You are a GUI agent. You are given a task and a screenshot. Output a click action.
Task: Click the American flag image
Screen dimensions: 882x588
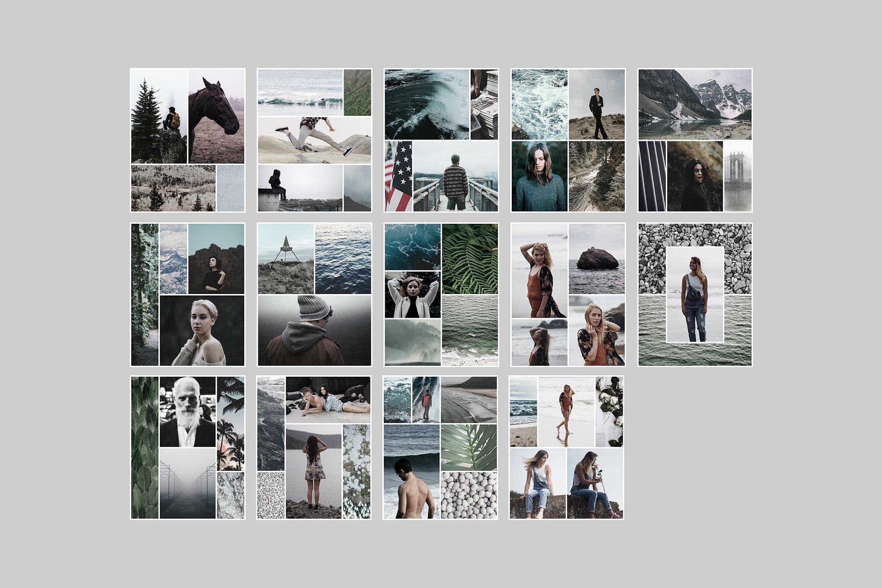point(398,176)
